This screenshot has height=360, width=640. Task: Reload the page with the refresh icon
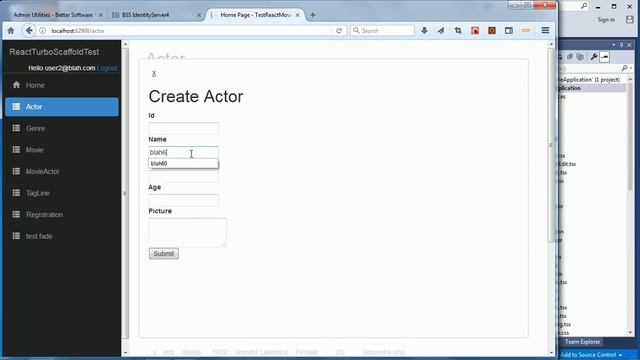(339, 31)
